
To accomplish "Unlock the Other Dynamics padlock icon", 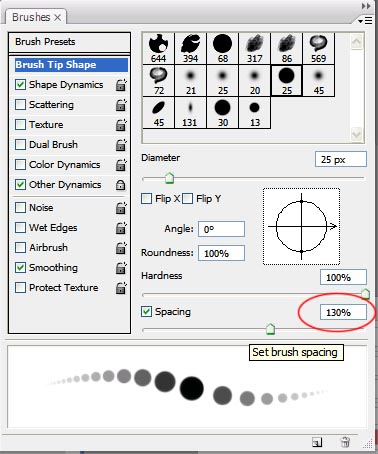I will click(121, 185).
